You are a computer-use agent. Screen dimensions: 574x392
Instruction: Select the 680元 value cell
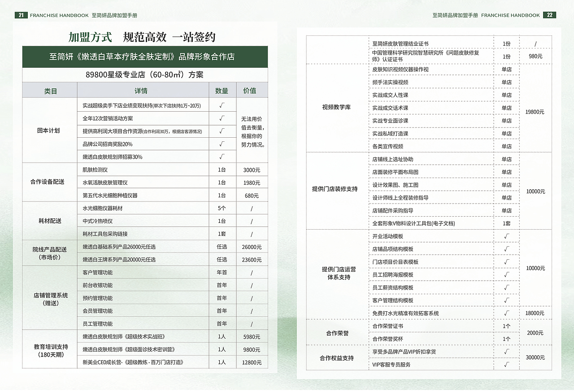coord(252,196)
